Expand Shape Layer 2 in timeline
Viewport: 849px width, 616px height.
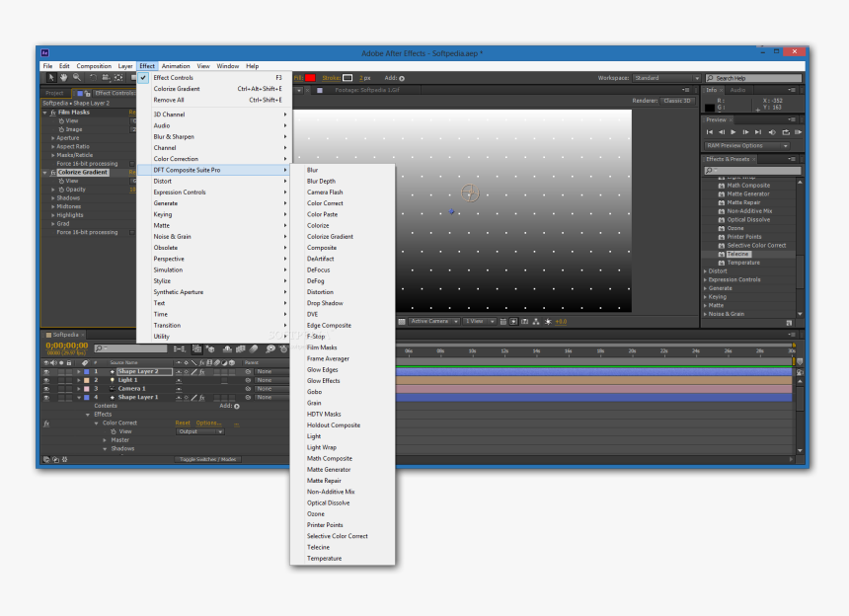tap(79, 372)
